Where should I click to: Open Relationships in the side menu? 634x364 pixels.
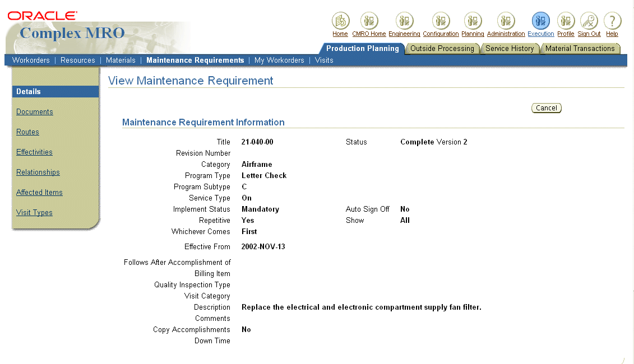[38, 172]
